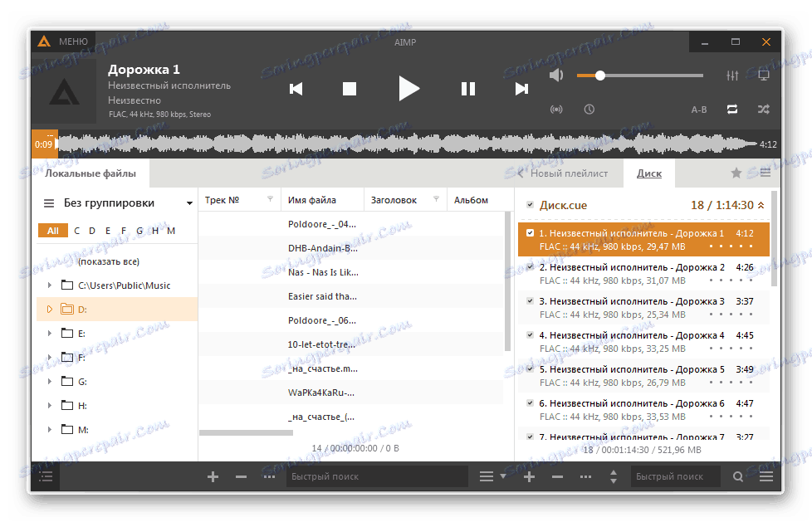Viewport: 812px width, 522px height.
Task: Seek within the waveform progress bar
Action: pyautogui.click(x=407, y=144)
